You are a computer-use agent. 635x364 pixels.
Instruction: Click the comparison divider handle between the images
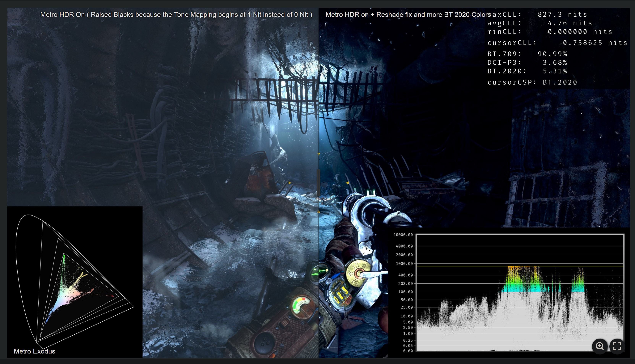pyautogui.click(x=319, y=183)
